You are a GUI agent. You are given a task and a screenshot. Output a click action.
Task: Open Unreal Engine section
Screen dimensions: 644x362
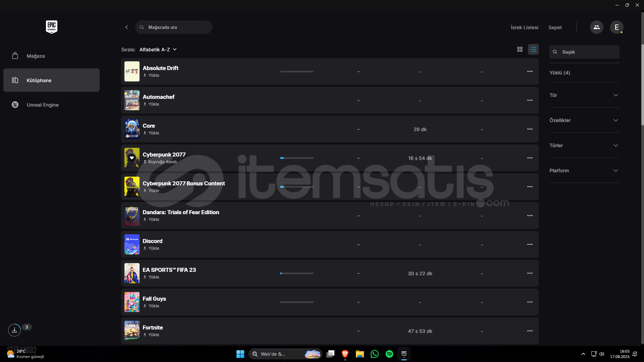[51, 105]
